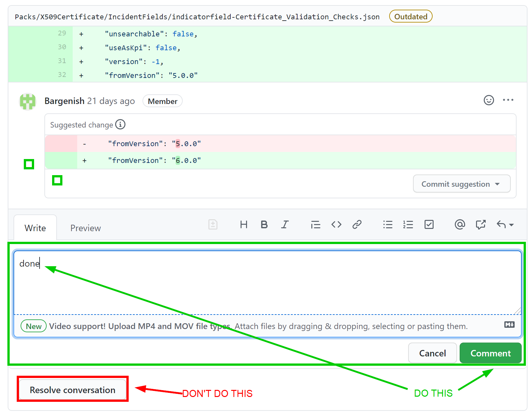Add a task list to the comment
Image resolution: width=532 pixels, height=415 pixels.
coord(429,224)
